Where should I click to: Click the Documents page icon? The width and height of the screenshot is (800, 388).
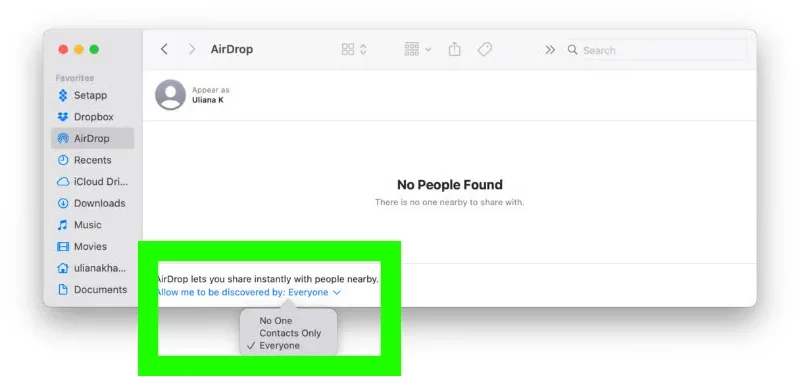(x=63, y=289)
